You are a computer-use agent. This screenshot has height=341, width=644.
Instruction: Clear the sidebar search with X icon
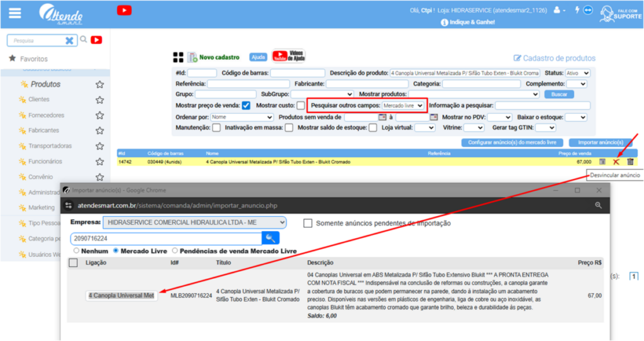pos(69,41)
